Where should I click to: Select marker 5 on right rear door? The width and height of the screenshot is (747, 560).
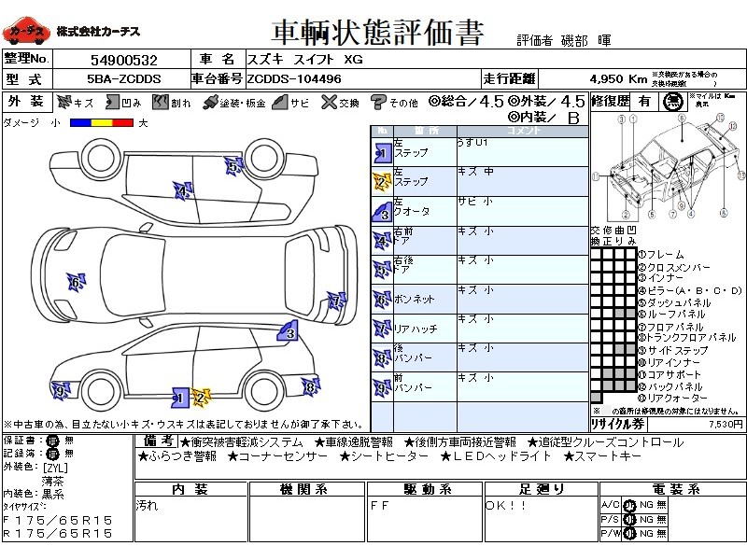click(x=234, y=166)
